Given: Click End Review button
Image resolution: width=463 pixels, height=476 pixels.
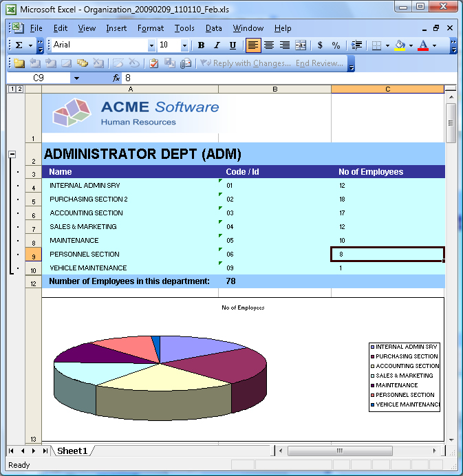Looking at the screenshot, I should [319, 63].
